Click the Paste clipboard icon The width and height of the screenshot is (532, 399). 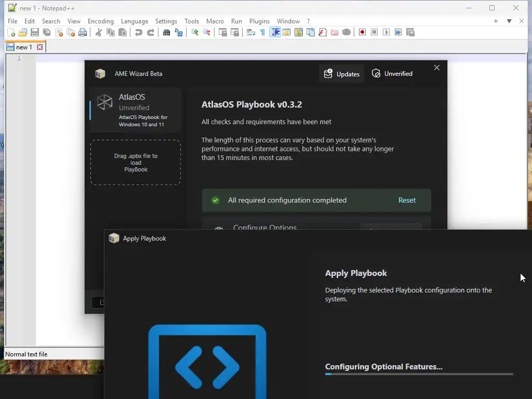click(123, 32)
